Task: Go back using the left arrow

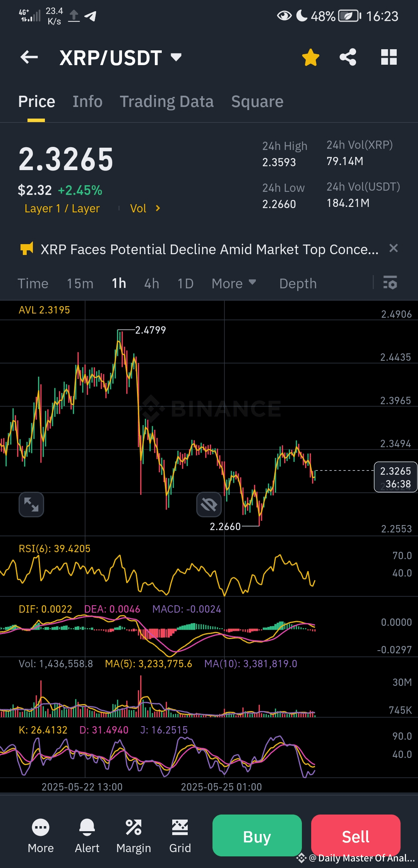Action: (x=29, y=57)
